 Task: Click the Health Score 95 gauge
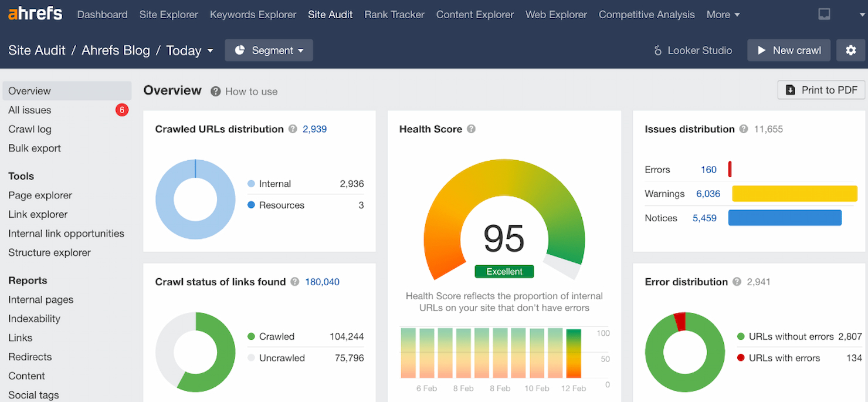coord(504,219)
